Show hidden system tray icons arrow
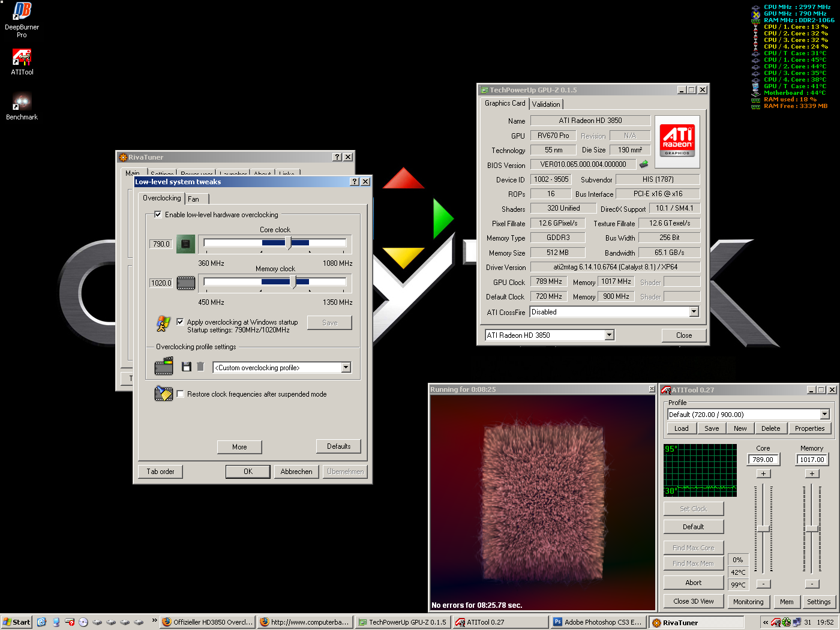840x630 pixels. click(766, 622)
